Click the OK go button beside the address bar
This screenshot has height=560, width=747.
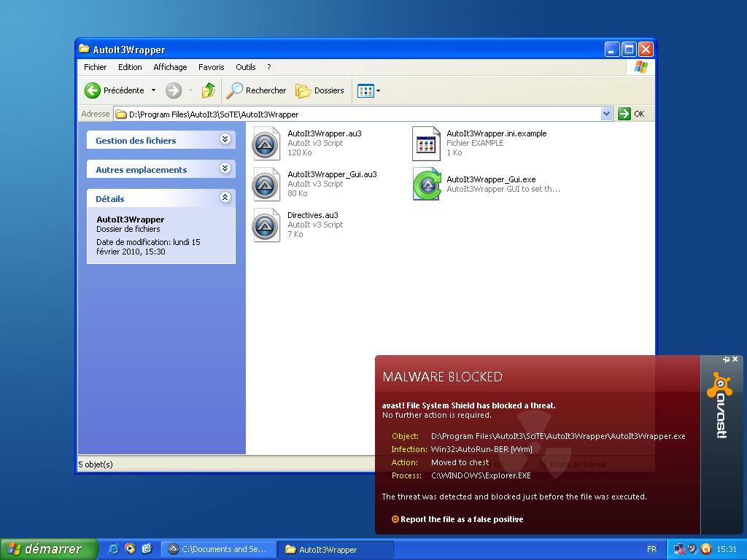pos(631,114)
